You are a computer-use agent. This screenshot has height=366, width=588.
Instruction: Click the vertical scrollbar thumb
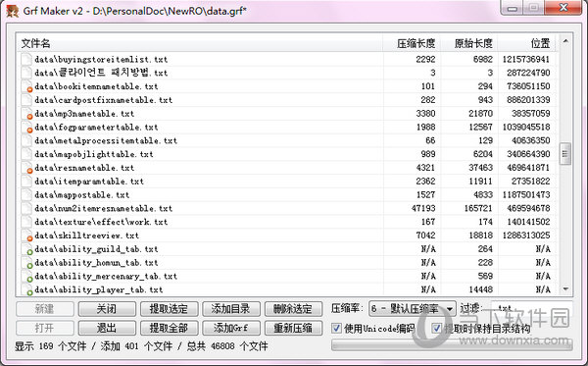[565, 153]
